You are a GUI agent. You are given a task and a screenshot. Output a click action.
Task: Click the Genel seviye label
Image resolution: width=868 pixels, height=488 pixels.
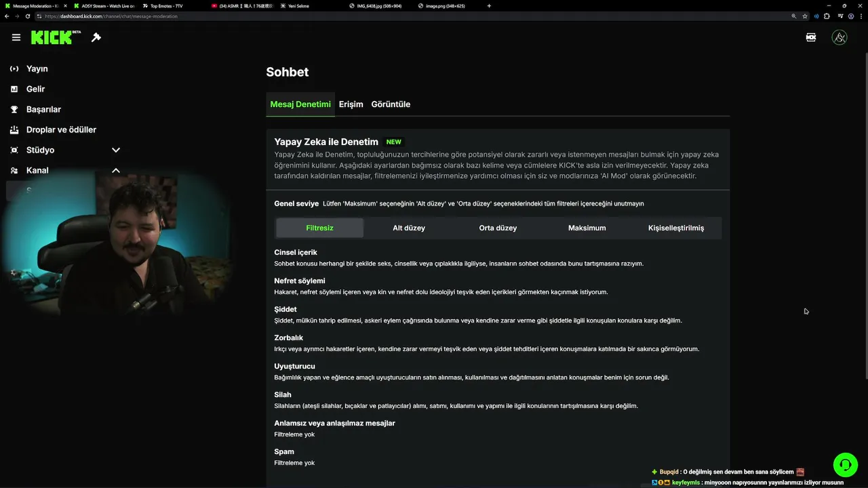click(296, 203)
